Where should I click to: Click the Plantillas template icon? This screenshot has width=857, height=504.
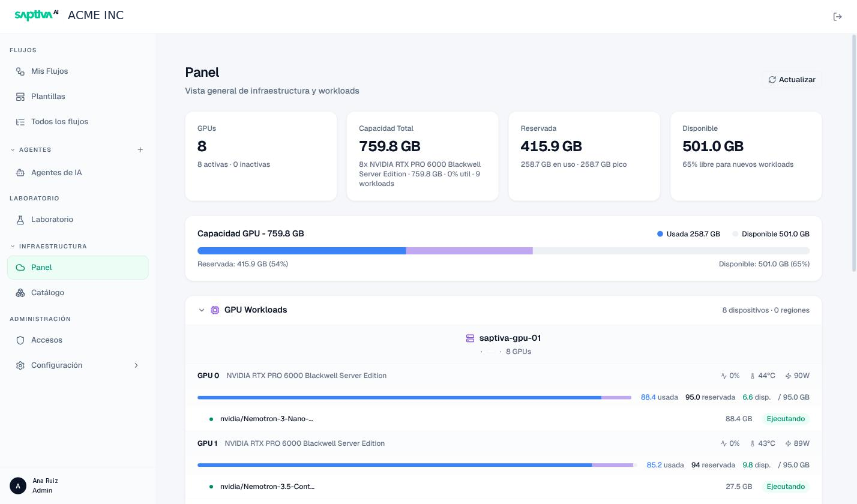[20, 97]
